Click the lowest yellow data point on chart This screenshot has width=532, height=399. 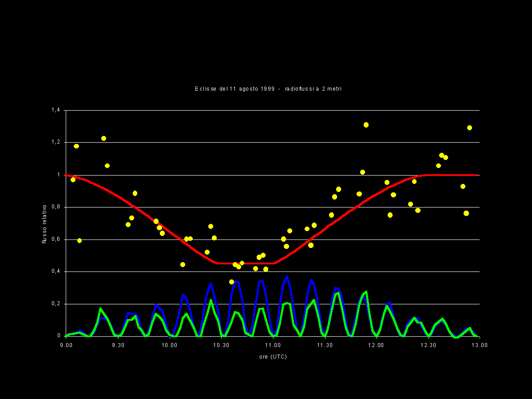pyautogui.click(x=231, y=282)
